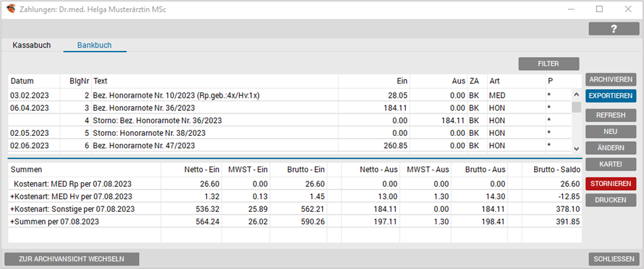Click the Brutto - Saldo column header

(552, 169)
